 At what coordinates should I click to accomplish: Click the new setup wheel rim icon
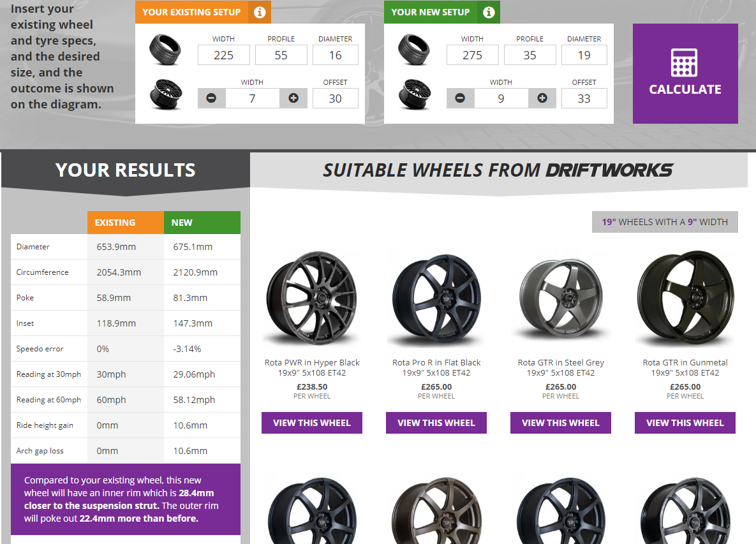[x=415, y=94]
